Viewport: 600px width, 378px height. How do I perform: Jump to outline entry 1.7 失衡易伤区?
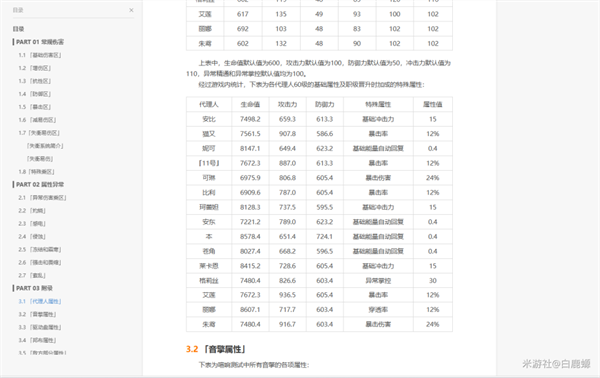point(39,133)
